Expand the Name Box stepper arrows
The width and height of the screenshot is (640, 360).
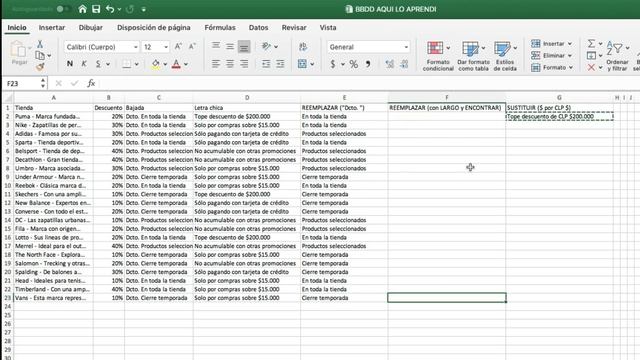point(43,83)
